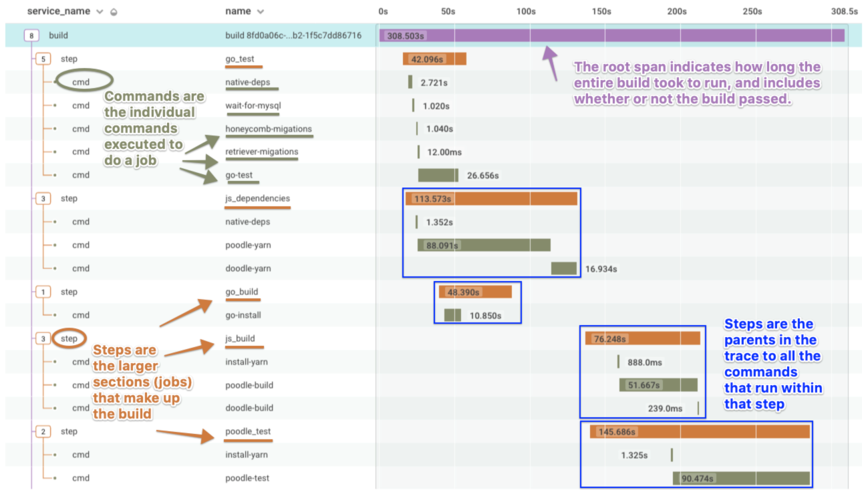Collapse the go_test step showing 5 children
The height and width of the screenshot is (492, 868).
click(x=43, y=59)
